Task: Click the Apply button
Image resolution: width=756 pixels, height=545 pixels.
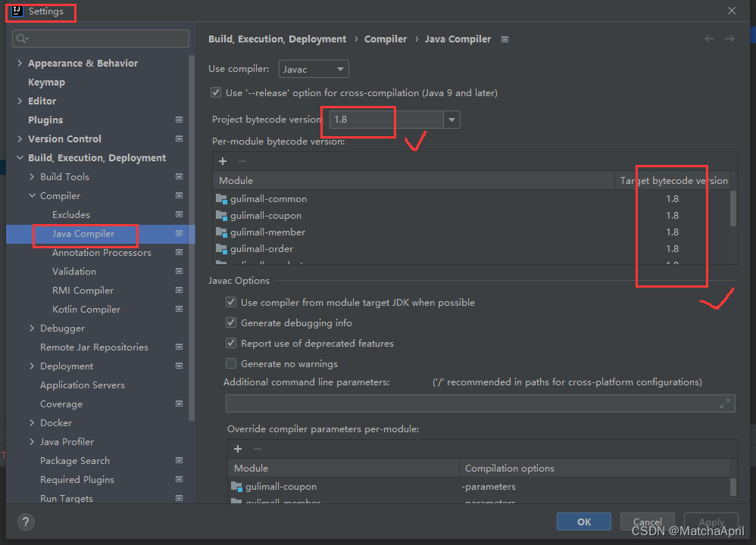Action: click(x=711, y=522)
